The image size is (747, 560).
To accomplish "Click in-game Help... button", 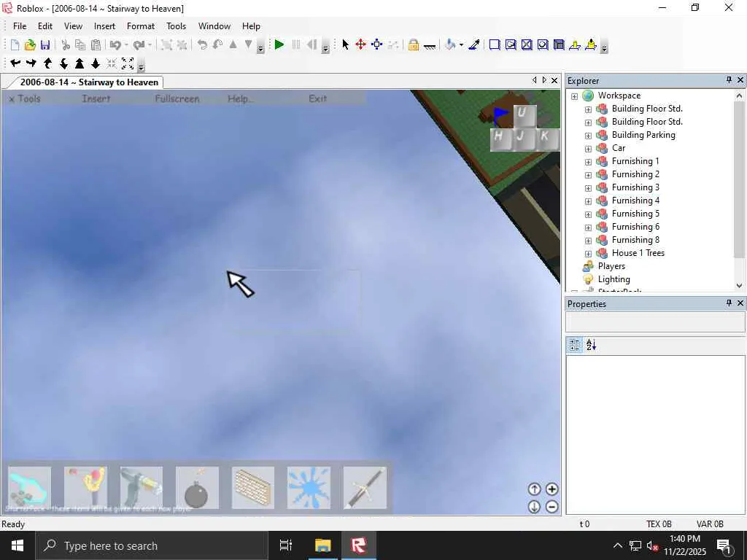I will (x=241, y=98).
